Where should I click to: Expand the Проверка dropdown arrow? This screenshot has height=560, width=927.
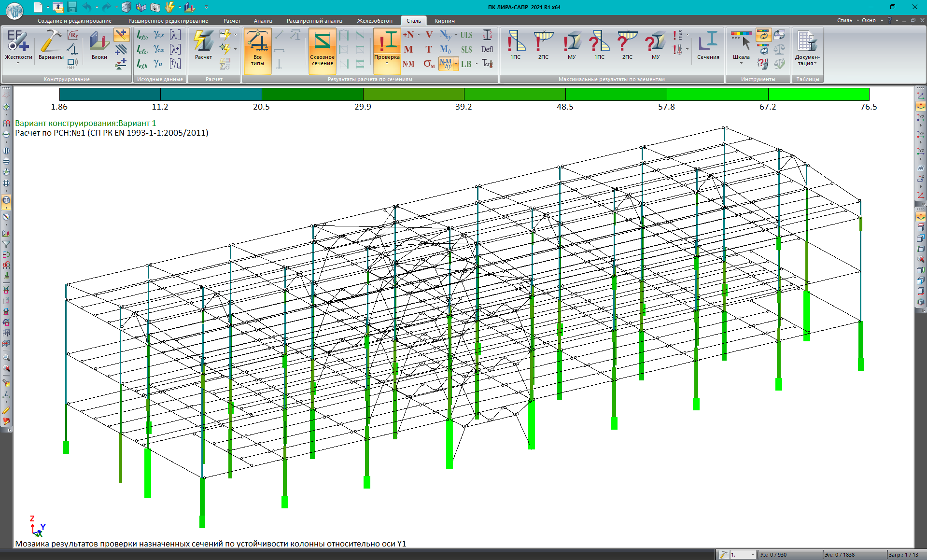pyautogui.click(x=387, y=64)
